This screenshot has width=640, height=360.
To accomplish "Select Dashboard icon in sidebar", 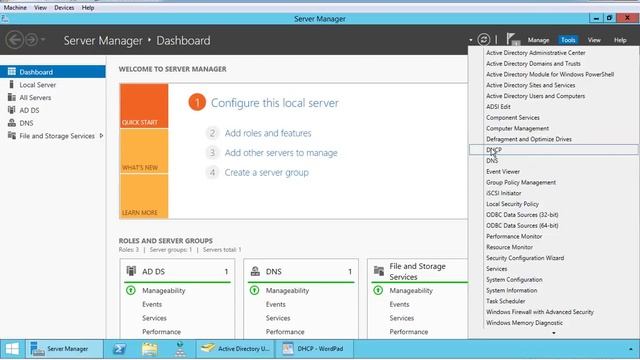I will (11, 71).
